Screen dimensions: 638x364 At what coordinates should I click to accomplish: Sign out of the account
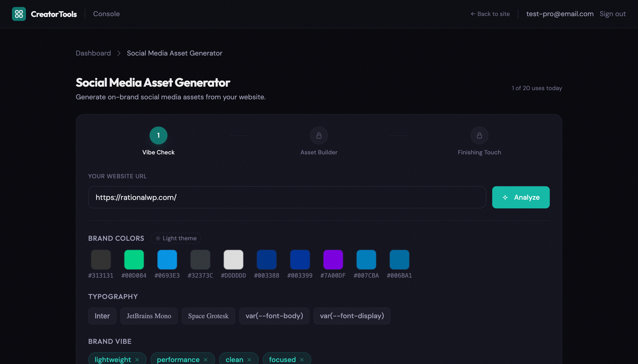613,14
